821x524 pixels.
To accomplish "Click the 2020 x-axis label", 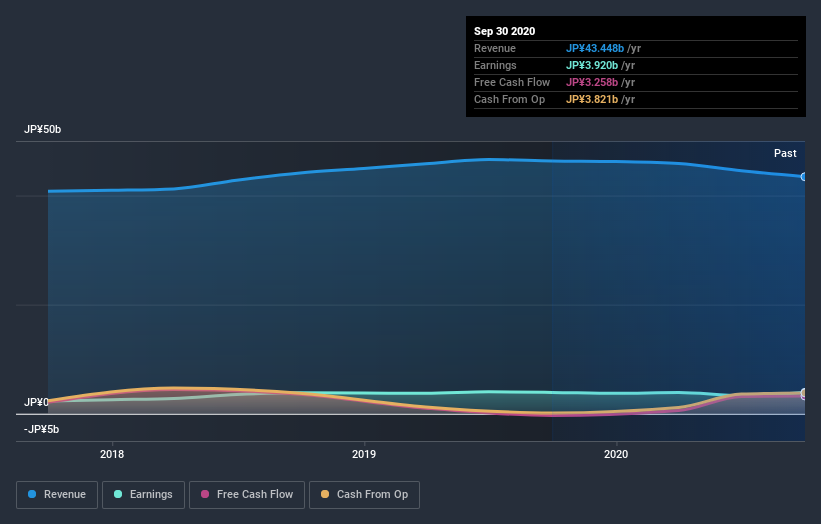I will point(616,454).
